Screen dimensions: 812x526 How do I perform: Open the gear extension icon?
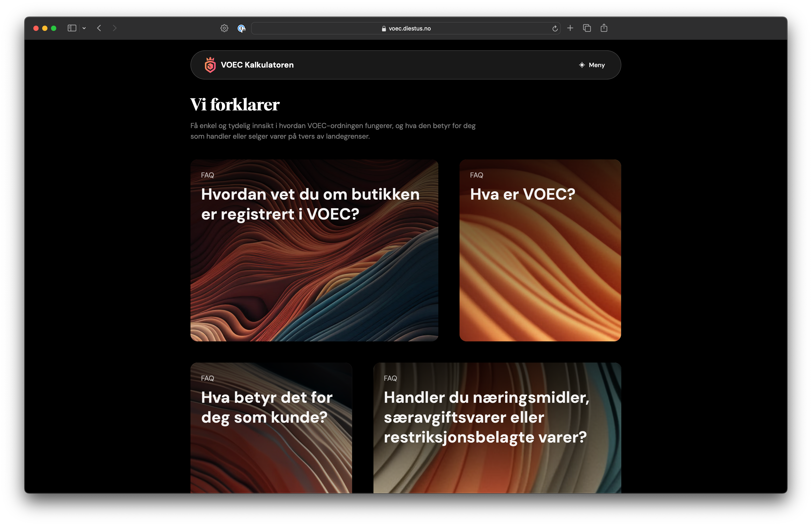click(x=224, y=28)
